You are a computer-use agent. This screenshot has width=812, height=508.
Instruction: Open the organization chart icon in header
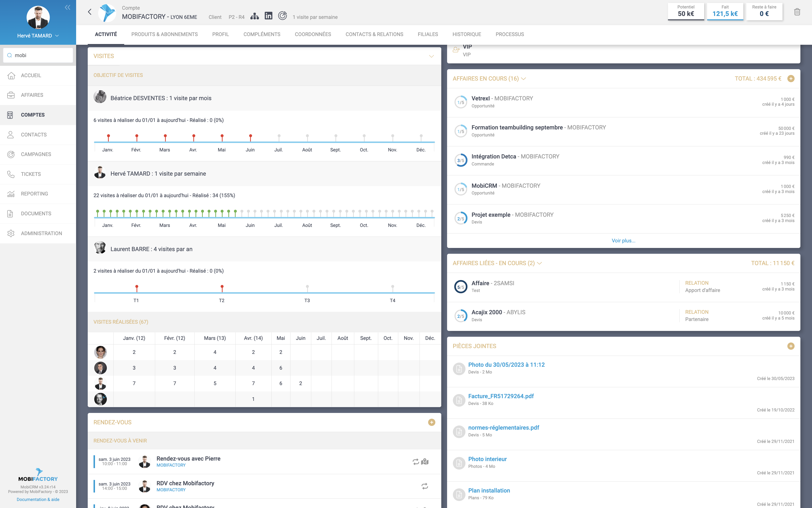(x=255, y=16)
